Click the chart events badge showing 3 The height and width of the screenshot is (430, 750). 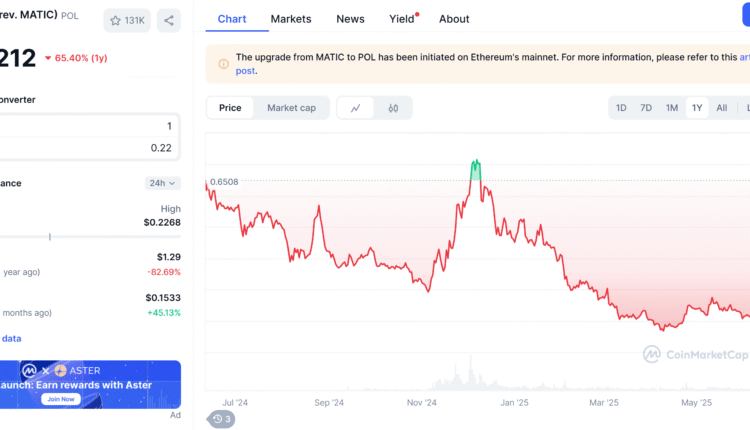coord(221,419)
